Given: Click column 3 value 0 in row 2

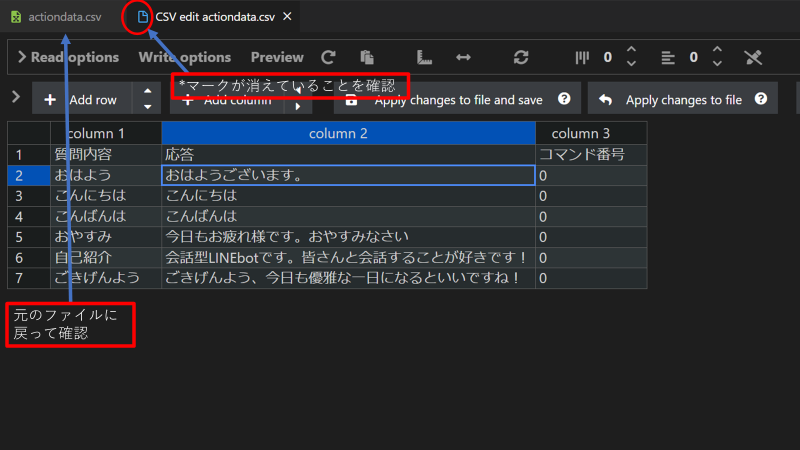Looking at the screenshot, I should pyautogui.click(x=591, y=176).
